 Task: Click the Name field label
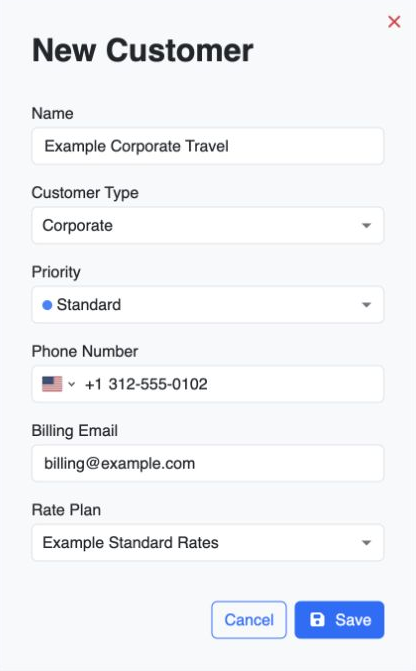53,113
